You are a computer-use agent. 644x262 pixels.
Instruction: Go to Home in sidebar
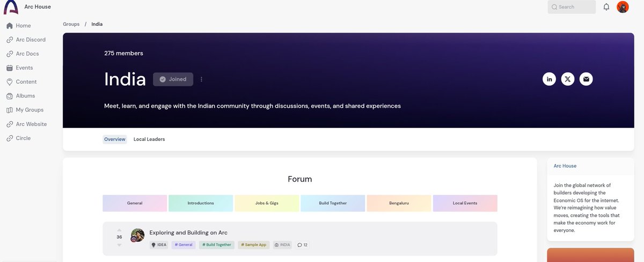[x=24, y=26]
